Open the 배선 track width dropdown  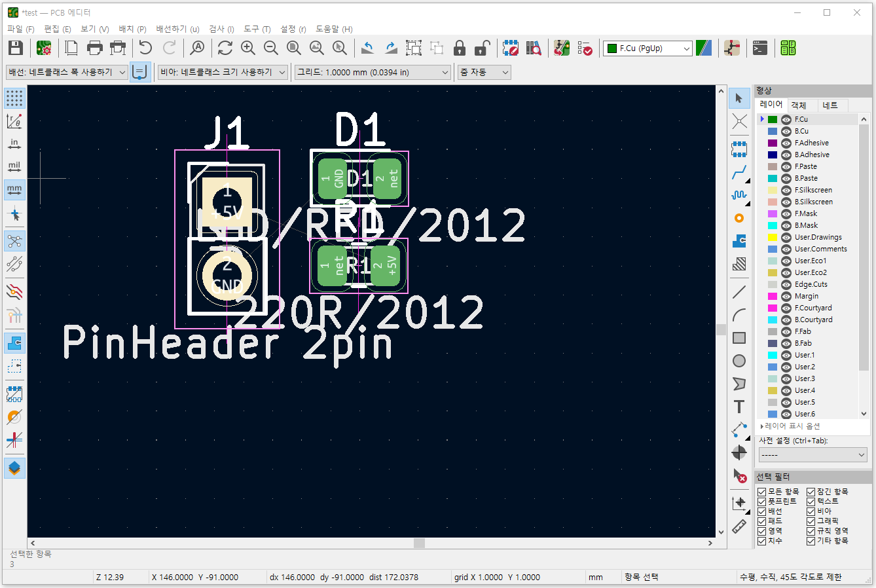(67, 72)
